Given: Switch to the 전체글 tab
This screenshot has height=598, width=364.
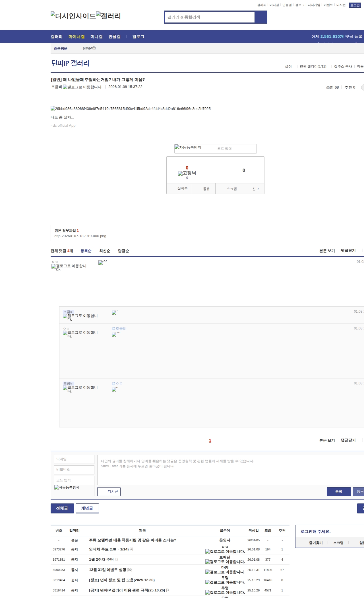Looking at the screenshot, I should pyautogui.click(x=62, y=508).
